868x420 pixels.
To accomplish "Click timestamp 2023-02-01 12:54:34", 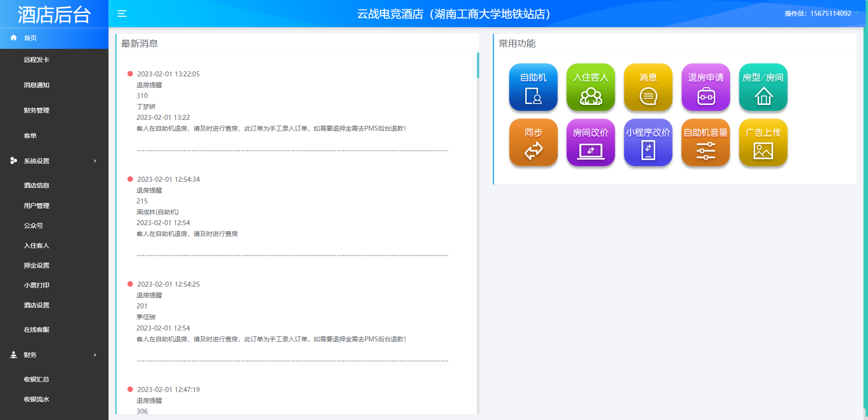I will click(x=169, y=179).
